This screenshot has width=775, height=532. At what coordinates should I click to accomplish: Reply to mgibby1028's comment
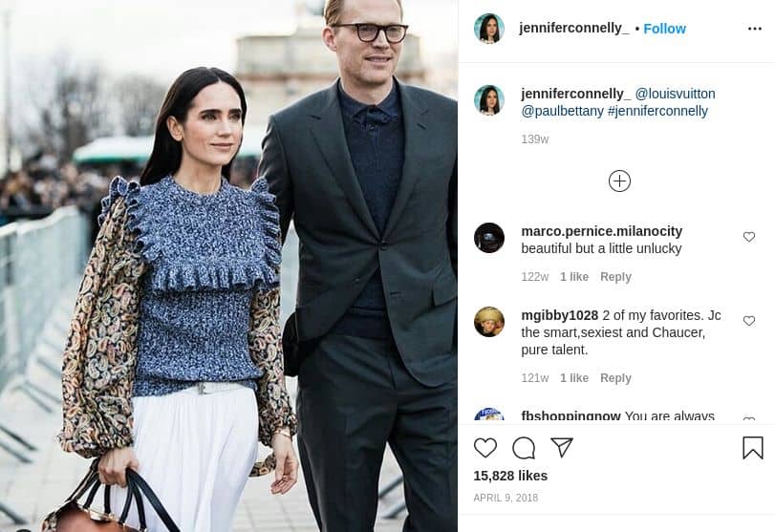tap(615, 378)
